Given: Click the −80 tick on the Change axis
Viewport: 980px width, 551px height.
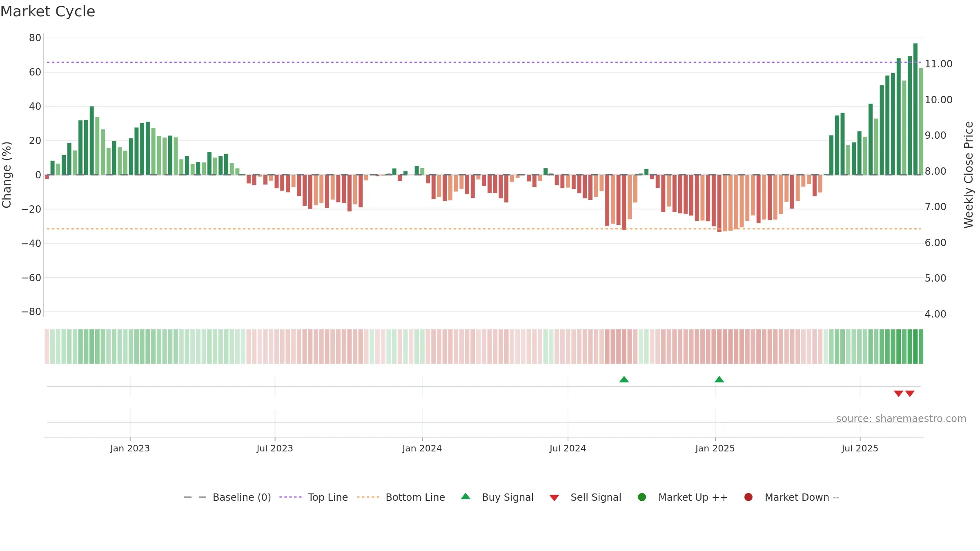Looking at the screenshot, I should tap(31, 312).
